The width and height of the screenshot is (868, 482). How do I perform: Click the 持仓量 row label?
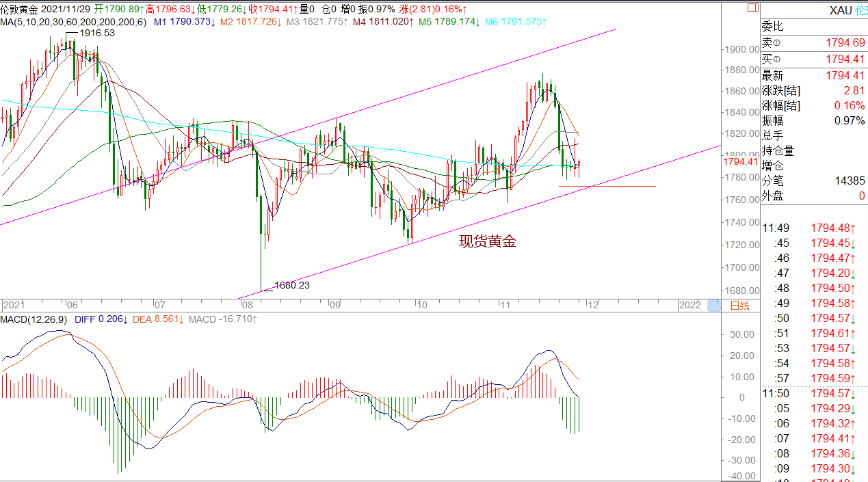(778, 151)
